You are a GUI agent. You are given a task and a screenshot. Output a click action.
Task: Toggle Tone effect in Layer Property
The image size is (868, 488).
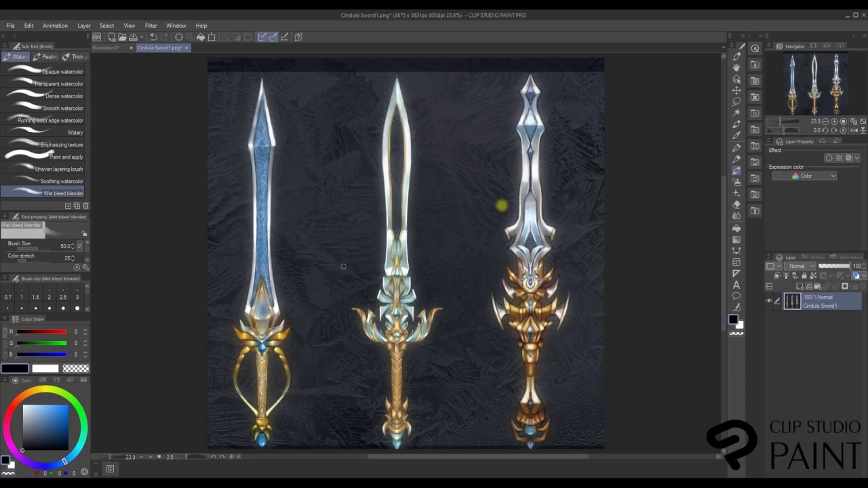point(839,158)
